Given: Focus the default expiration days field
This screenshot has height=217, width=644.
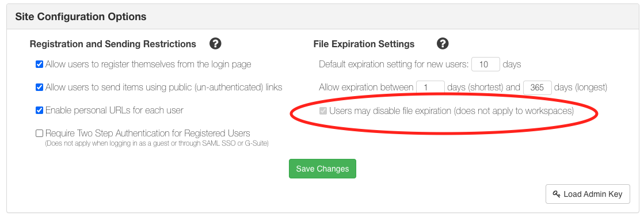Looking at the screenshot, I should (486, 64).
